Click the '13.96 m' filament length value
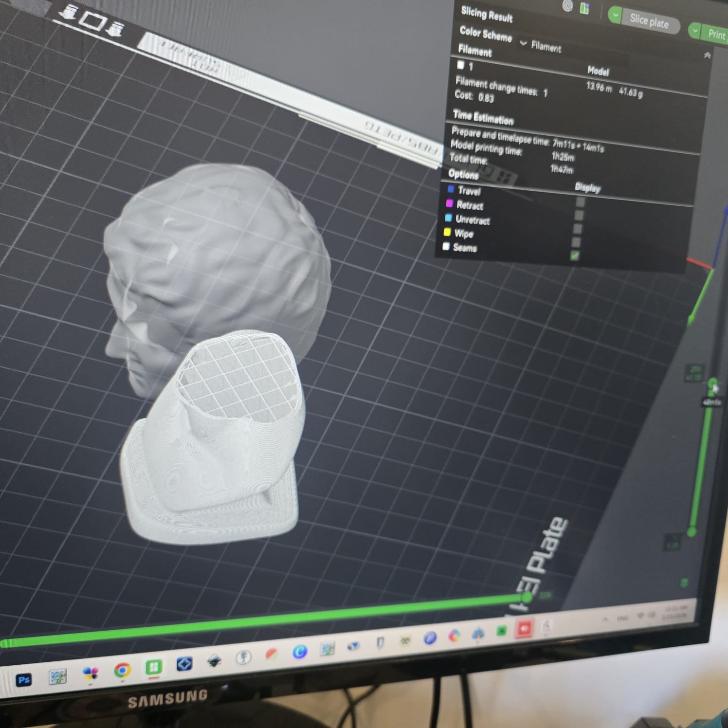This screenshot has width=728, height=728. pos(599,88)
